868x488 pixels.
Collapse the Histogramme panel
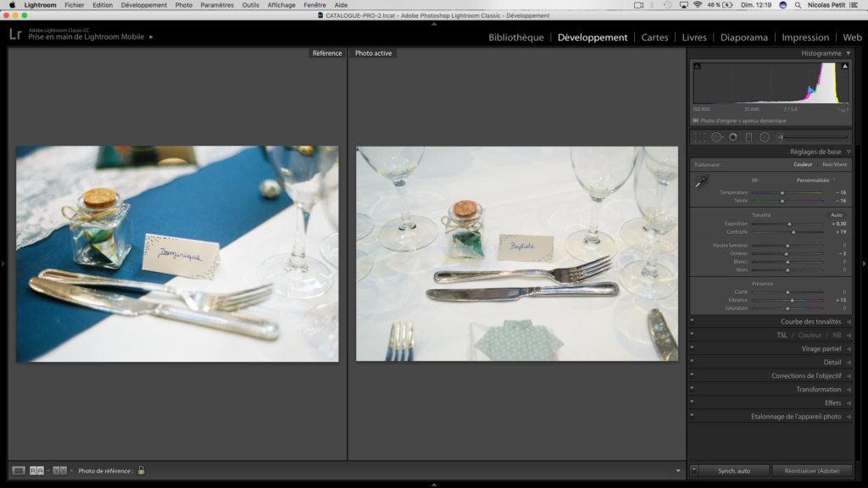[x=848, y=53]
